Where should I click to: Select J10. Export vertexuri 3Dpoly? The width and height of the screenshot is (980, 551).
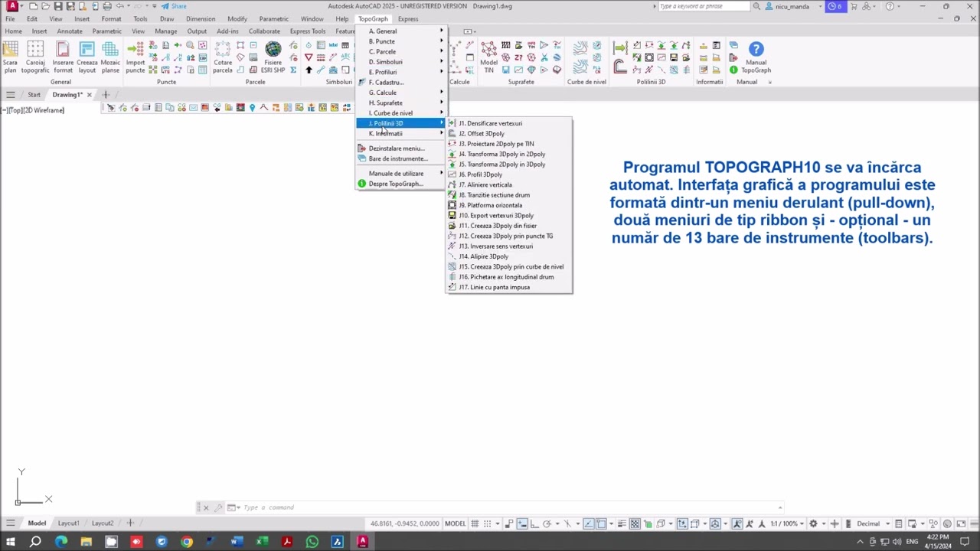[x=509, y=215]
